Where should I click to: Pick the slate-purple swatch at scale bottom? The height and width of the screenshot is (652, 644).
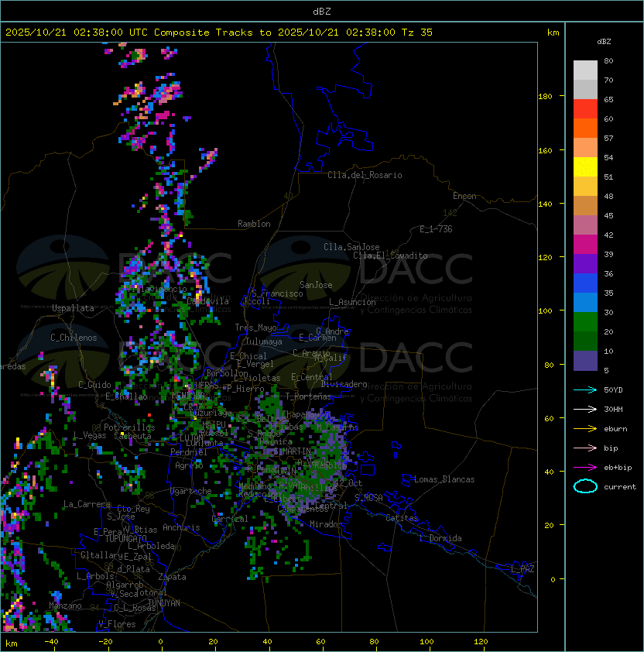tap(585, 361)
